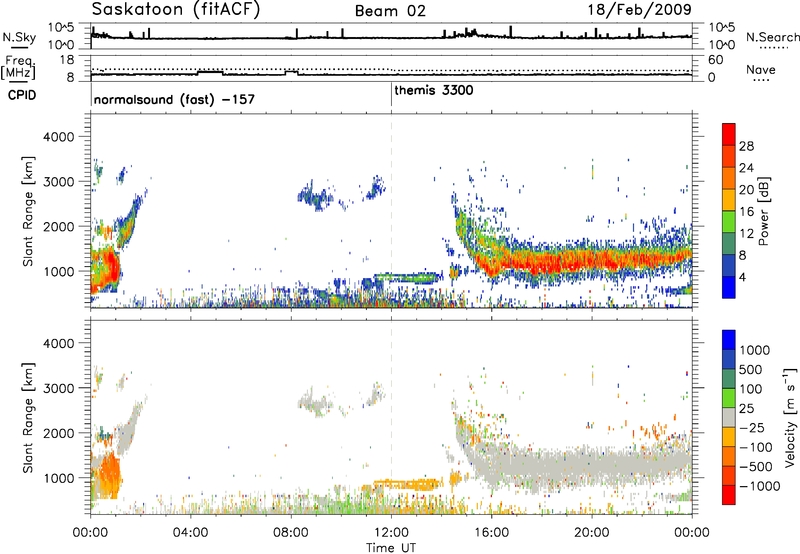
Task: Click the 'CPID' row label
Action: click(x=22, y=95)
